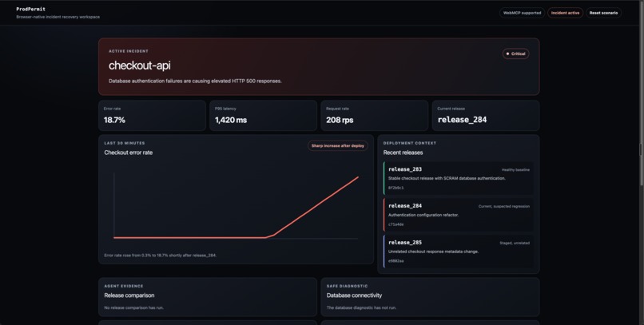Click the commit hash c71a4de

pyautogui.click(x=396, y=224)
